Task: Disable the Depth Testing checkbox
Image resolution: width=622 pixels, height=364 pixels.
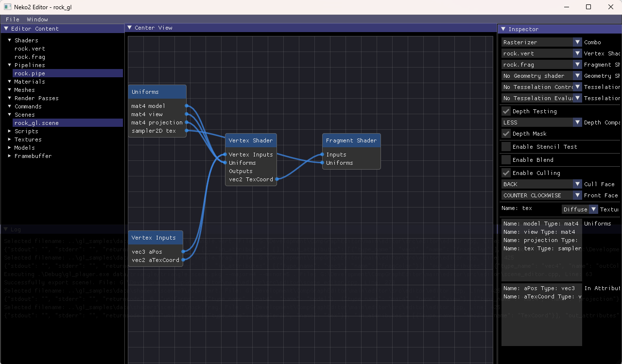Action: pyautogui.click(x=506, y=111)
